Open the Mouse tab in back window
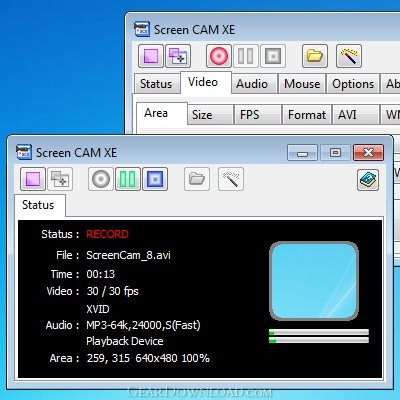The height and width of the screenshot is (400, 400). [x=302, y=84]
